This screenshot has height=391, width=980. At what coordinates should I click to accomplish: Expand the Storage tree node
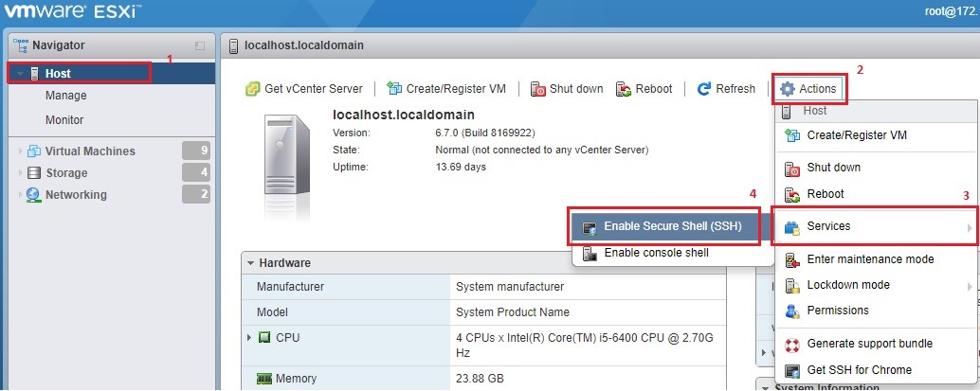[20, 173]
